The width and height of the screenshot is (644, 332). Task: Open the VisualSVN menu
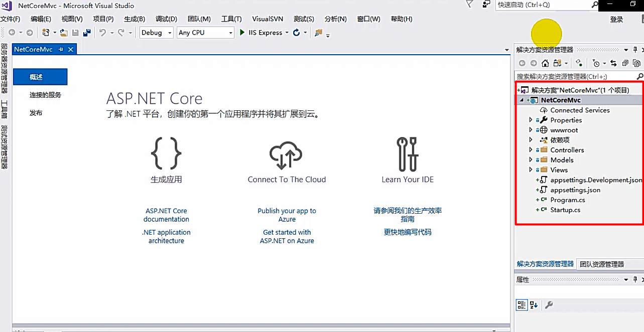268,19
